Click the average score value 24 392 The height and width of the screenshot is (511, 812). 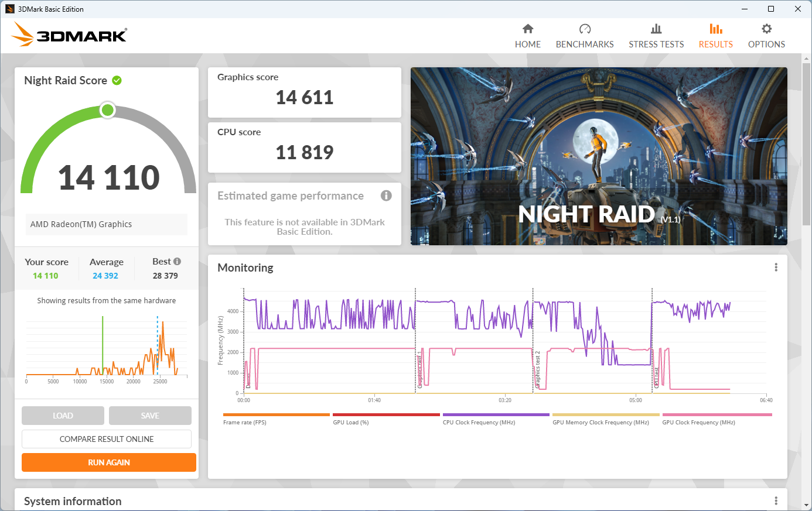[x=105, y=276]
